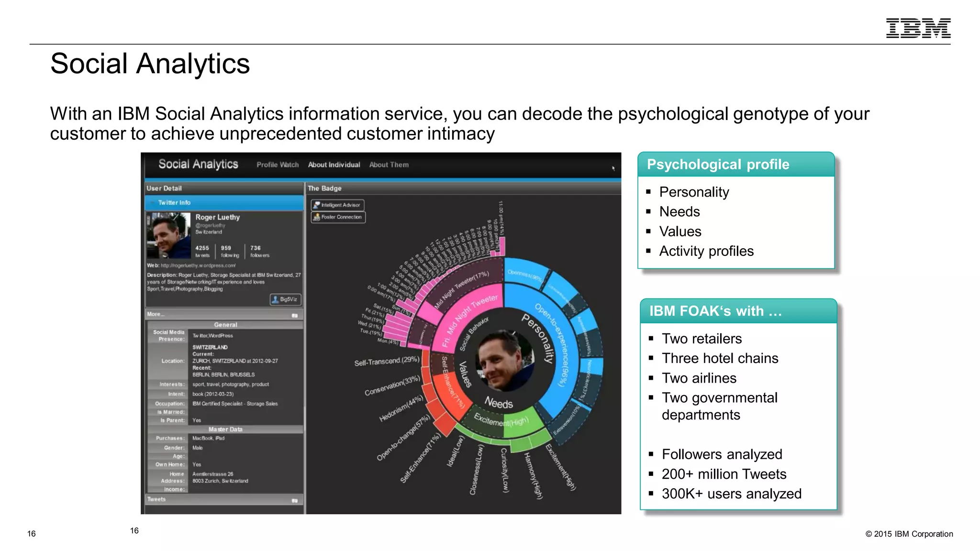Click The Badge panel header
The width and height of the screenshot is (980, 551).
pyautogui.click(x=463, y=188)
